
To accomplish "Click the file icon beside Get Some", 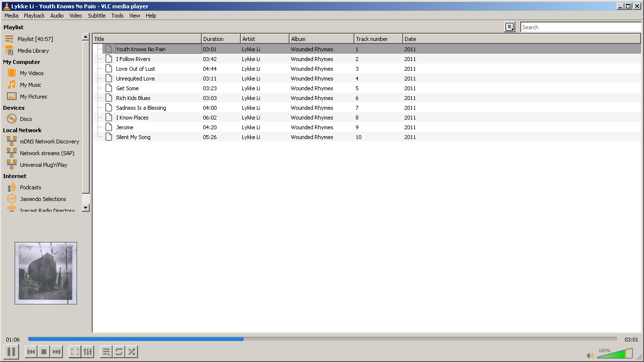I will pos(109,88).
